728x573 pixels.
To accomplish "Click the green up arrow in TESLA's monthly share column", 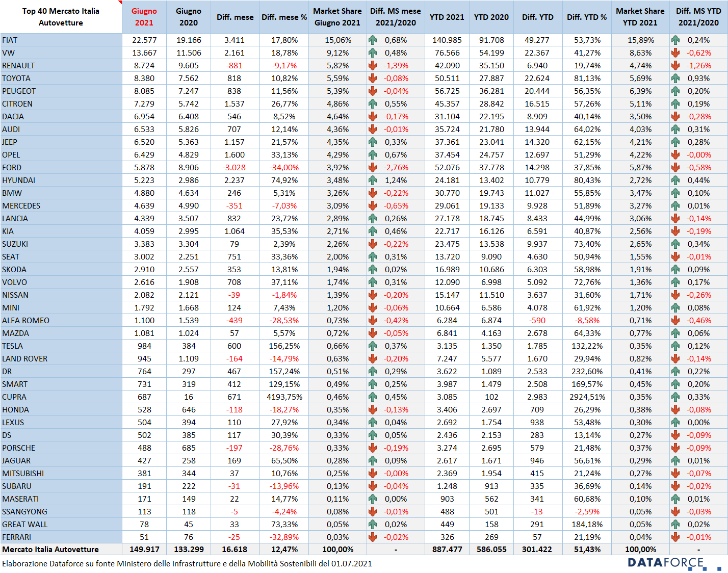I will [x=373, y=346].
